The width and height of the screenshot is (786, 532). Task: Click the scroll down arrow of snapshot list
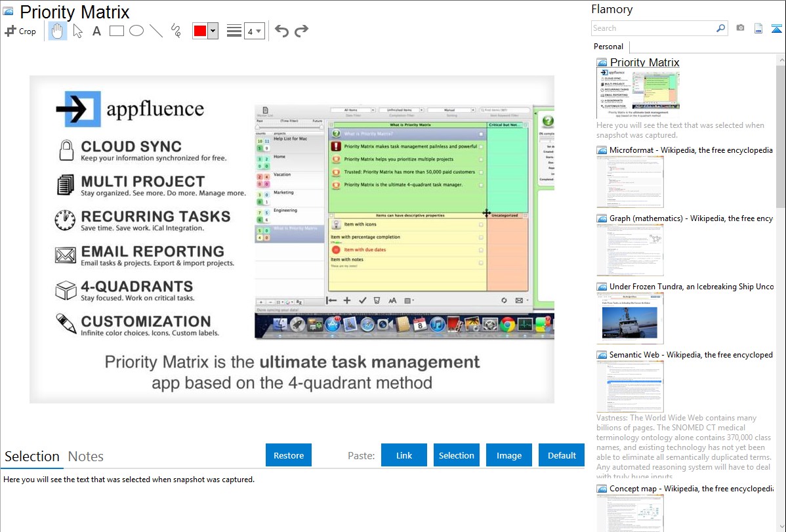point(781,527)
